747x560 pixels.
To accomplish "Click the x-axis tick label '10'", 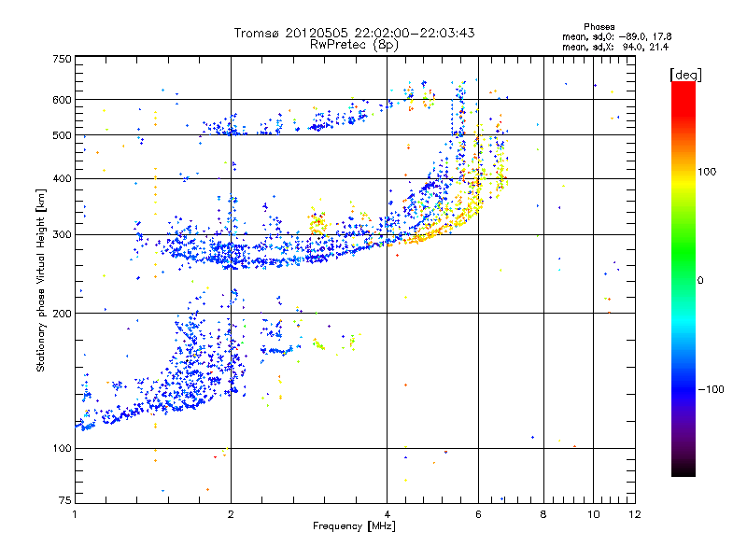I will 593,514.
